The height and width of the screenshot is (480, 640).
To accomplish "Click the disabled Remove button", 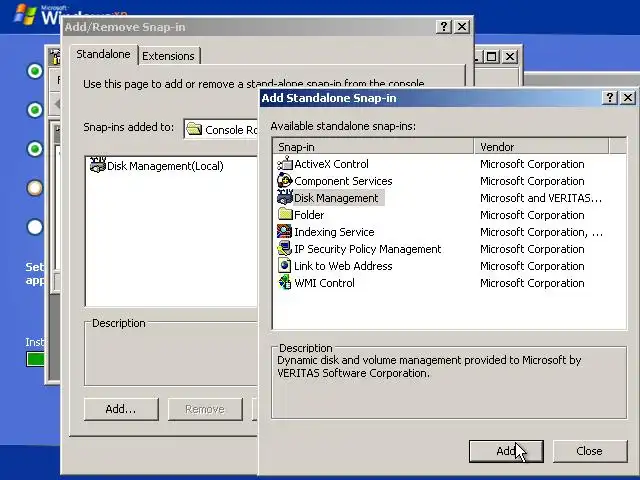I will click(205, 409).
